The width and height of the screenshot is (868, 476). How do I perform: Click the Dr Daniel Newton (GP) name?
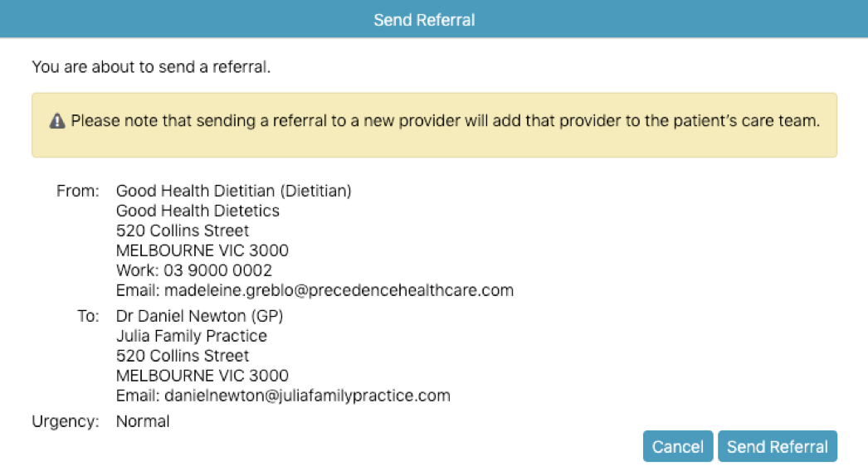(x=199, y=315)
